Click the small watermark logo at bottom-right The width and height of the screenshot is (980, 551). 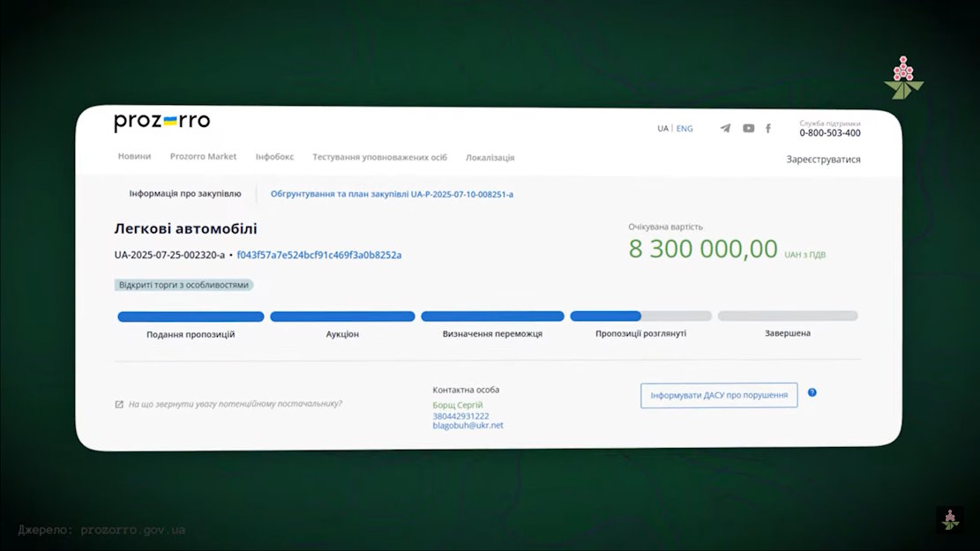coord(950,519)
